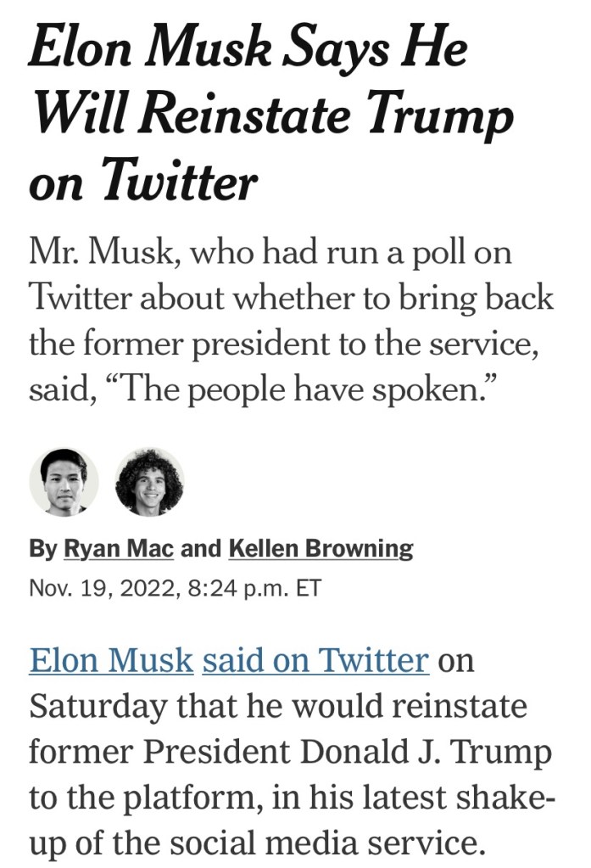Open Ryan Mac's author page link

point(119,549)
